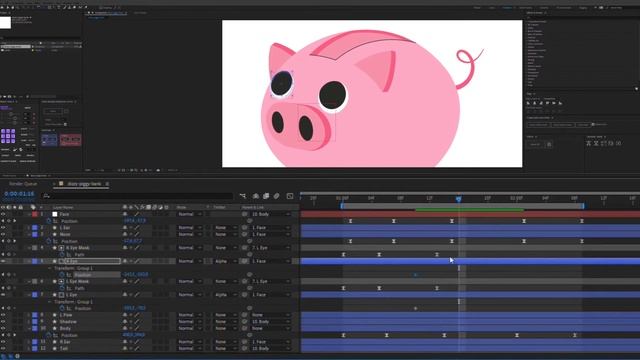The height and width of the screenshot is (360, 640).
Task: Collapse the Face layer twirl arrow
Action: tap(29, 214)
